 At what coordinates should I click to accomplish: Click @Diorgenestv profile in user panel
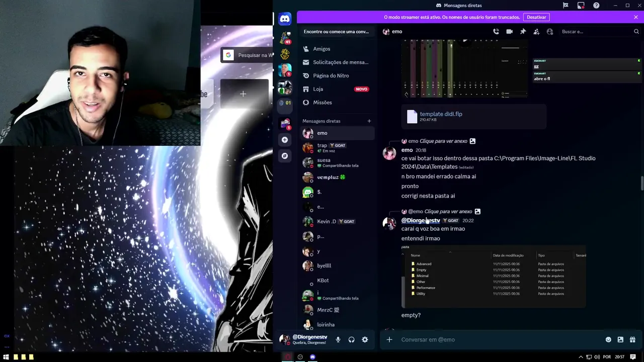[304, 340]
